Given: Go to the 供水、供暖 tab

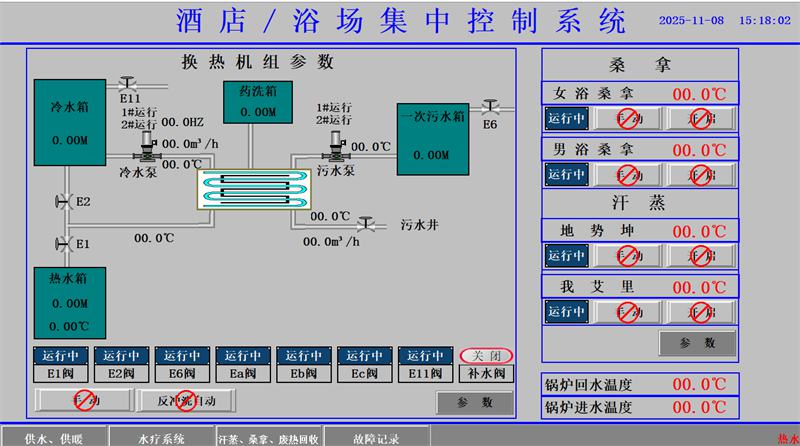Looking at the screenshot, I should click(54, 438).
